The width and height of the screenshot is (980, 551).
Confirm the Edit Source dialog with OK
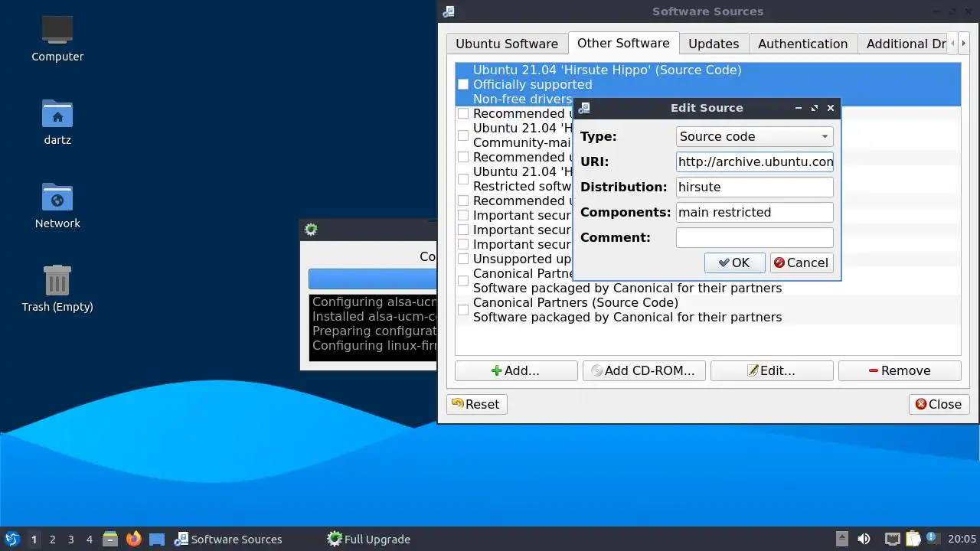(734, 262)
